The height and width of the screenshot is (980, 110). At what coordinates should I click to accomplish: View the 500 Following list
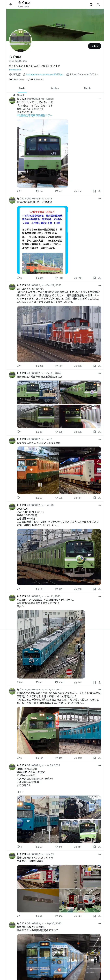(16, 80)
